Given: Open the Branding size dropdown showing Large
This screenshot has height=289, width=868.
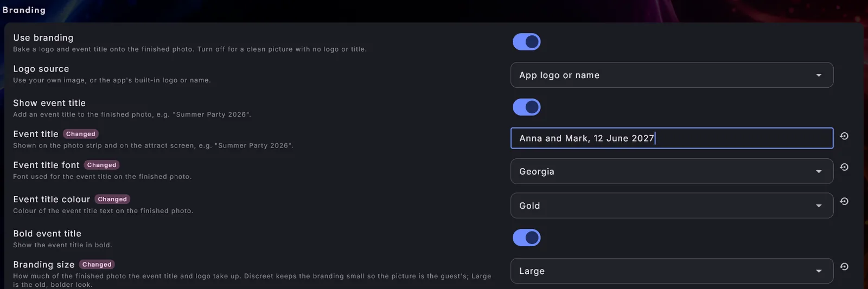Looking at the screenshot, I should (x=672, y=271).
